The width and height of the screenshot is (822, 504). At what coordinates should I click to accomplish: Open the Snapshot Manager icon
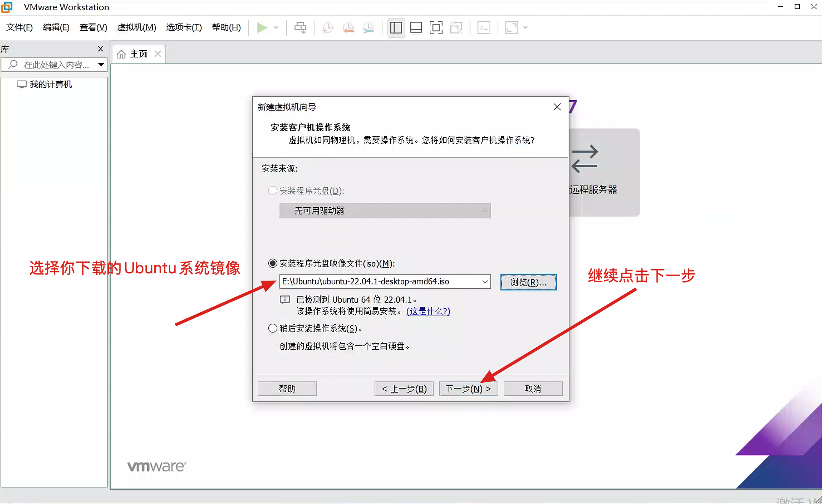point(369,27)
